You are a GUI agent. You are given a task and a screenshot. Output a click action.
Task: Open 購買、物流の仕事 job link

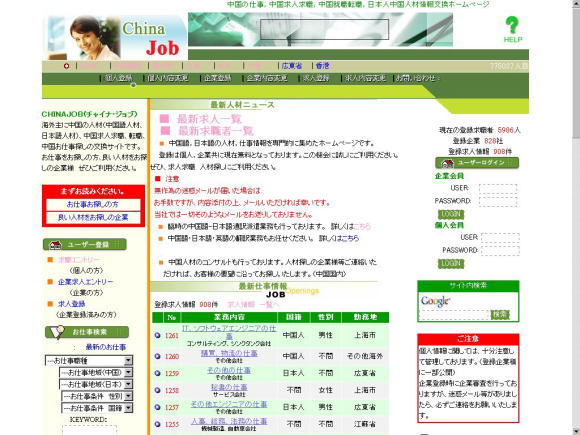click(x=229, y=353)
